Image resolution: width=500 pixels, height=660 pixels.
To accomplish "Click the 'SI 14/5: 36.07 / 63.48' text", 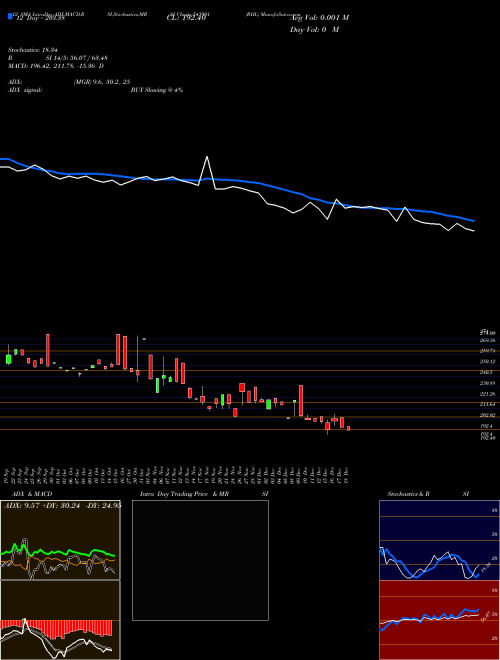I will 77,58.
